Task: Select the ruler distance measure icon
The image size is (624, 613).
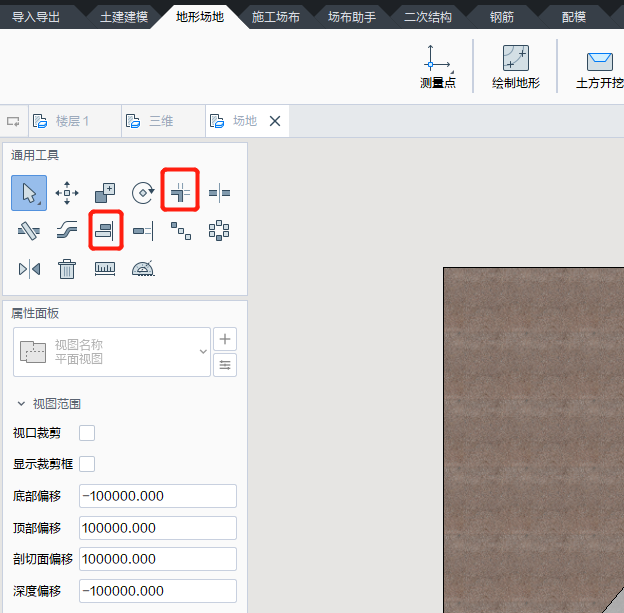Action: [105, 269]
